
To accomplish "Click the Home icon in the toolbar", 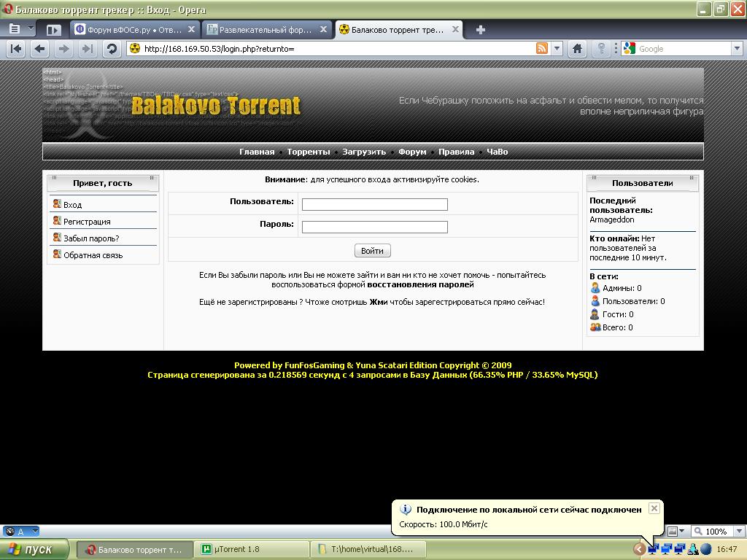I will click(x=577, y=49).
